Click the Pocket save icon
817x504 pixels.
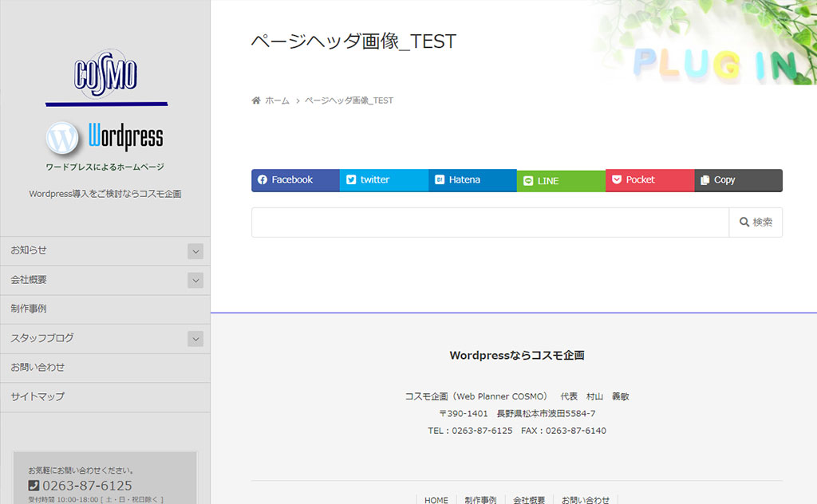coord(617,180)
